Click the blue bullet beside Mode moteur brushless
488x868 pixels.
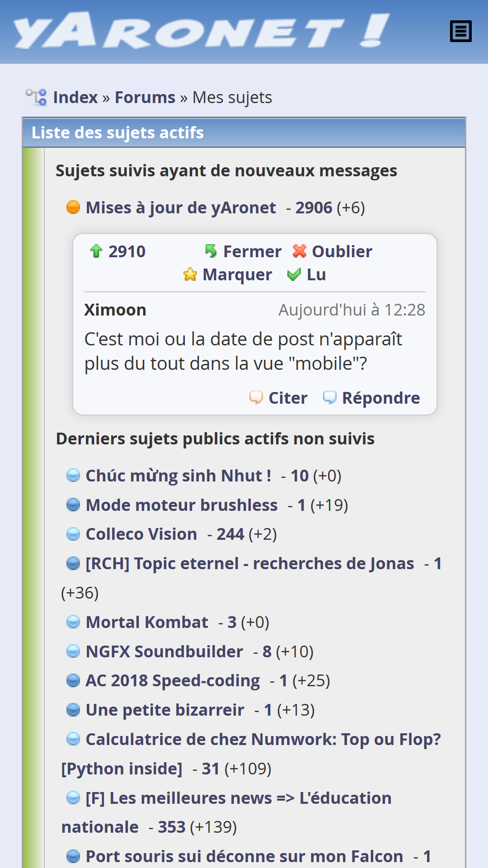[x=73, y=505]
